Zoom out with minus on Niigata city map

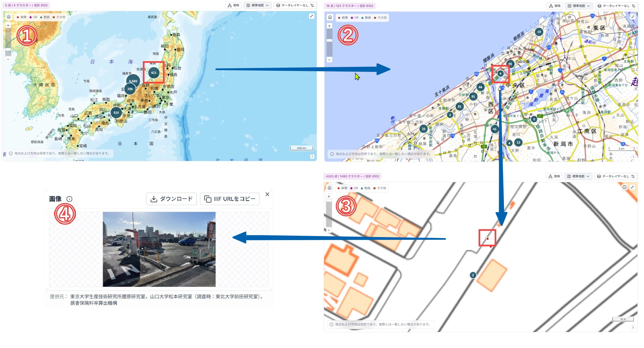tap(329, 60)
